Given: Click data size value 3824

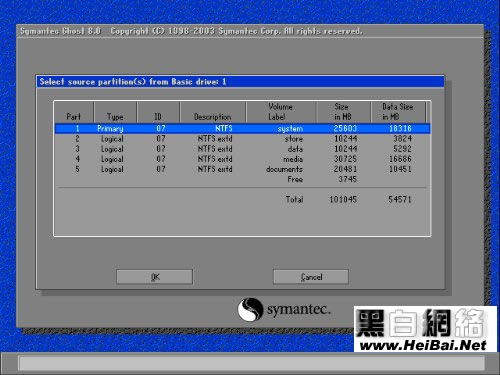Looking at the screenshot, I should 402,139.
